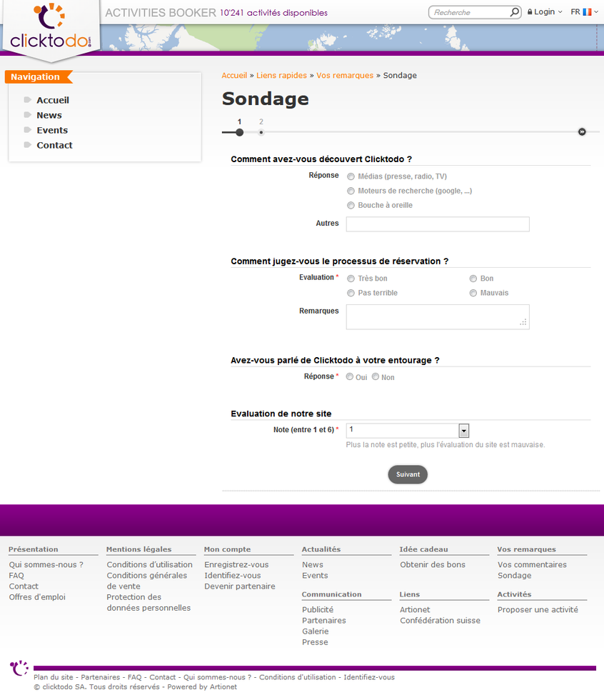
Task: Click the lock icon beside Login
Action: coord(530,11)
